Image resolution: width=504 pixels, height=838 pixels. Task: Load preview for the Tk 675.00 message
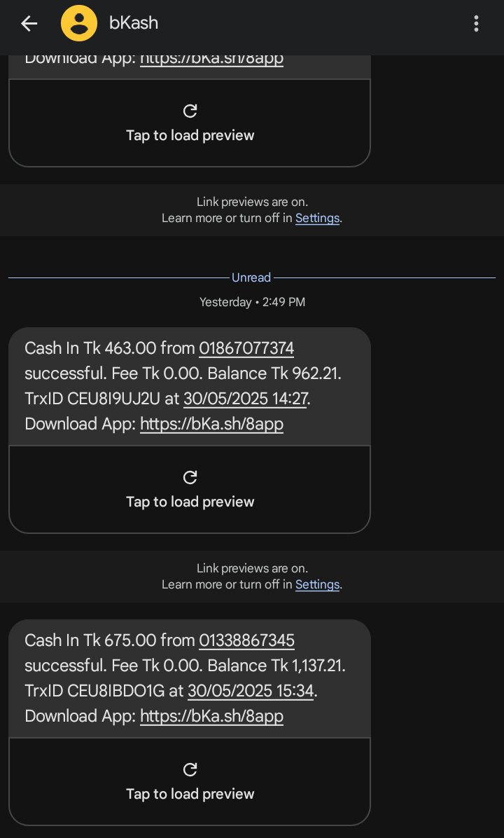point(190,794)
